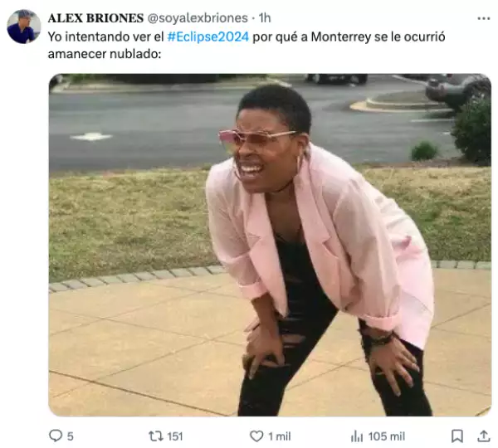Follow the #Eclipse2024 hashtag link

[x=208, y=37]
